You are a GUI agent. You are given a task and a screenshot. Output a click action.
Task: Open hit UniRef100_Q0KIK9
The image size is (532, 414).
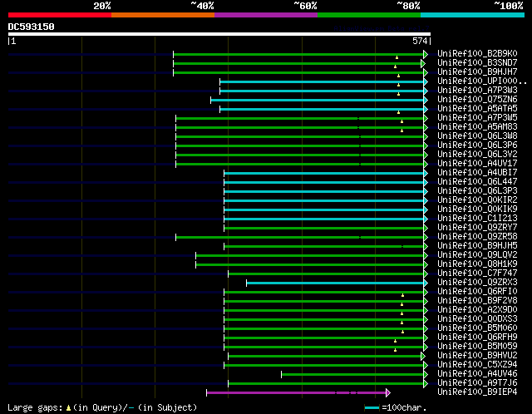click(477, 209)
